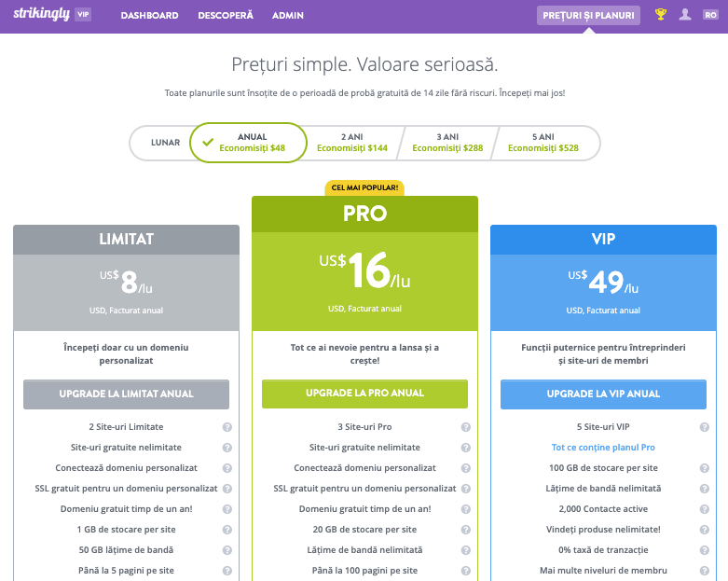
Task: Open the user profile icon
Action: pos(685,15)
